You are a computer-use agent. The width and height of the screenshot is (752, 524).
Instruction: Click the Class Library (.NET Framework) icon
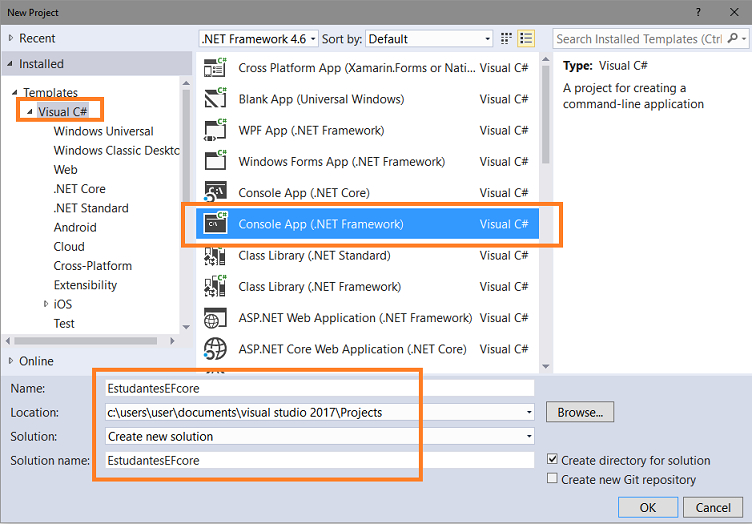[x=215, y=286]
